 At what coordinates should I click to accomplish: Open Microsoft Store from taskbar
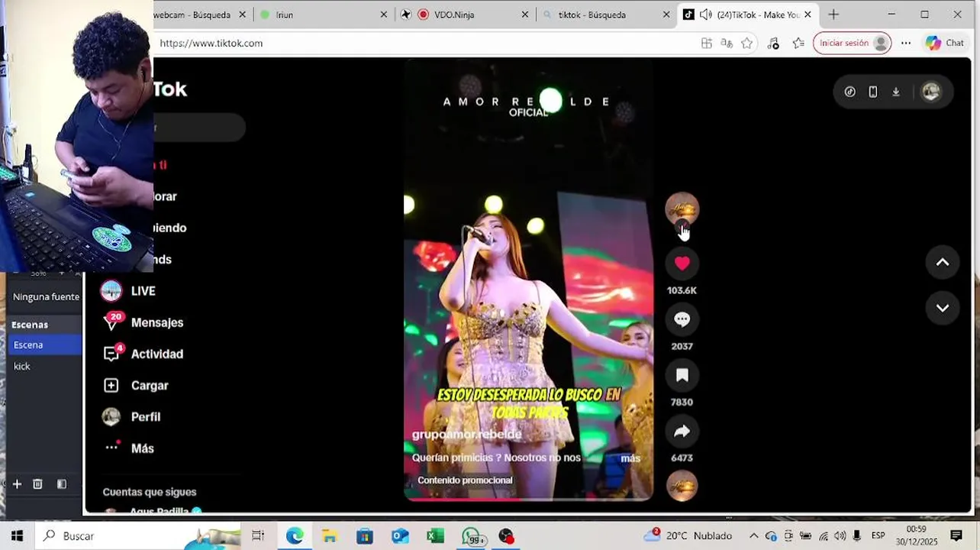(365, 536)
